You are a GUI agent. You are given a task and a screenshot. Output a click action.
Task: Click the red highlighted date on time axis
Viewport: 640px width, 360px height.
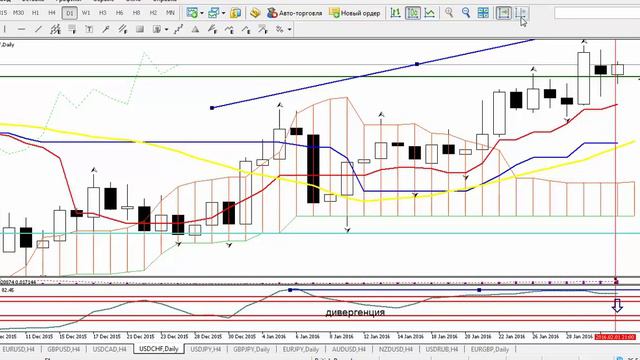tap(615, 337)
